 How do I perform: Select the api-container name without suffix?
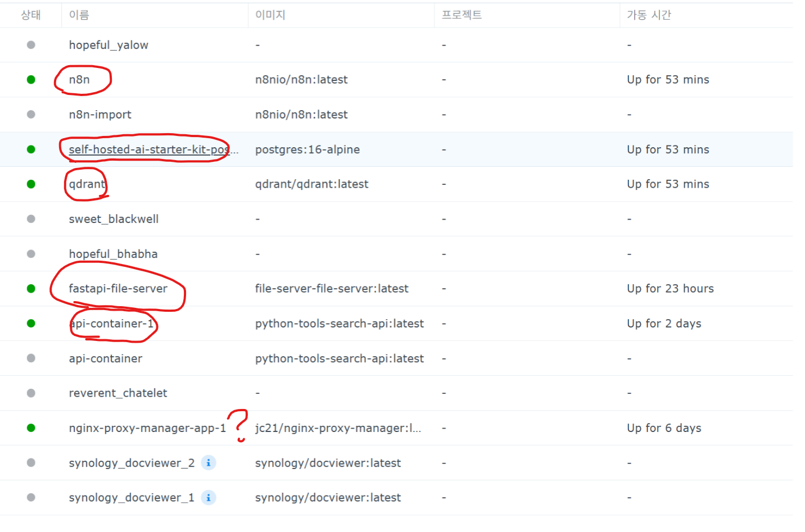tap(106, 358)
